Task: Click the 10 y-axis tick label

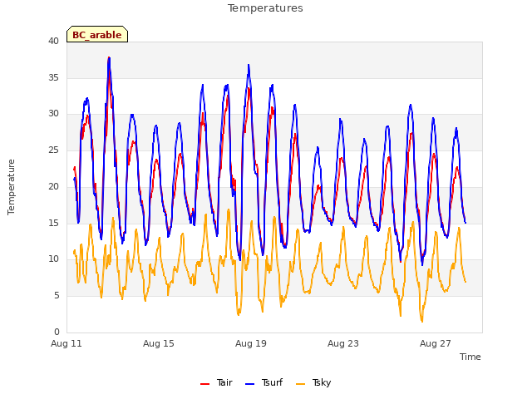Action: point(53,259)
